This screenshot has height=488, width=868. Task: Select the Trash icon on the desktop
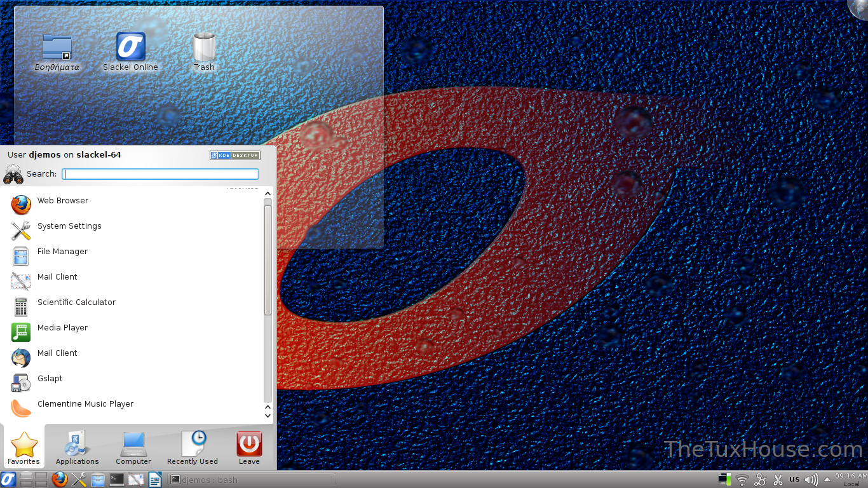coord(204,52)
